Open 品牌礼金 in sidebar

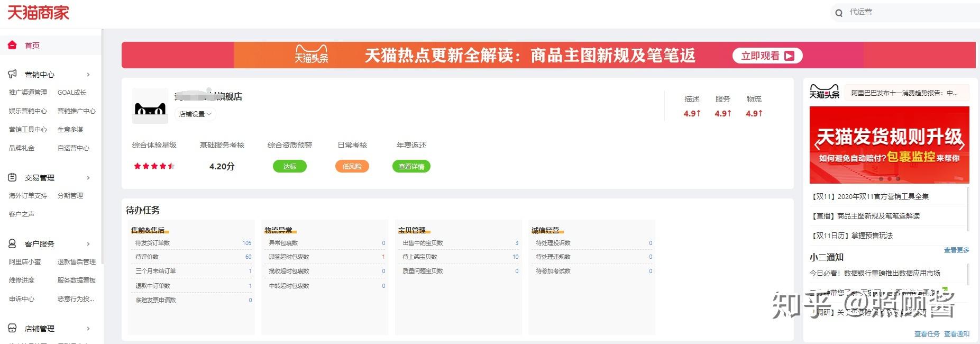[x=22, y=148]
